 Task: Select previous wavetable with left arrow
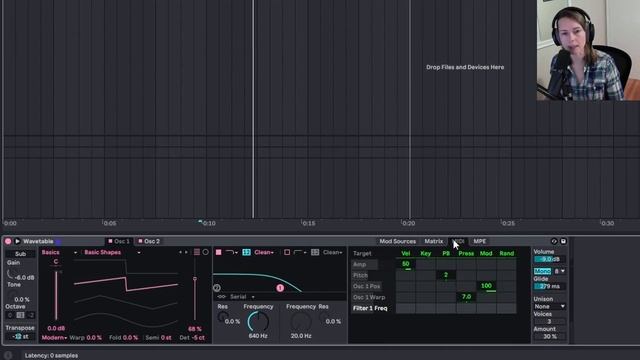coord(180,252)
